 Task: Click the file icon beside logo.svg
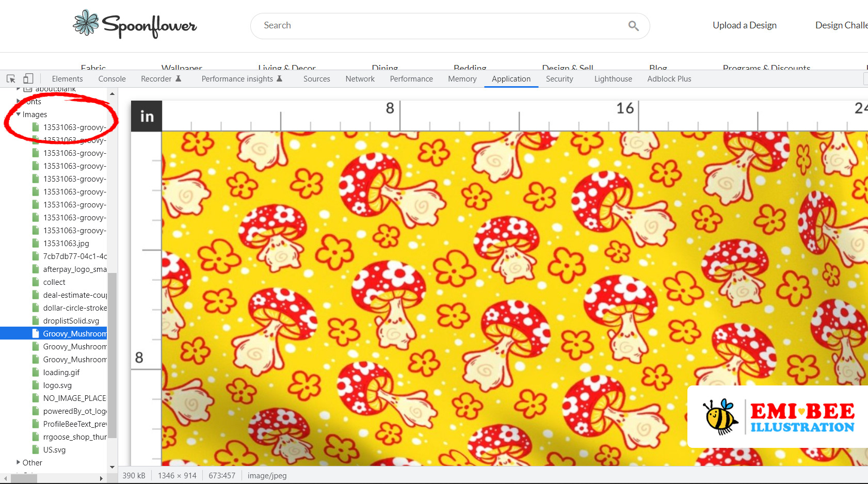point(36,385)
